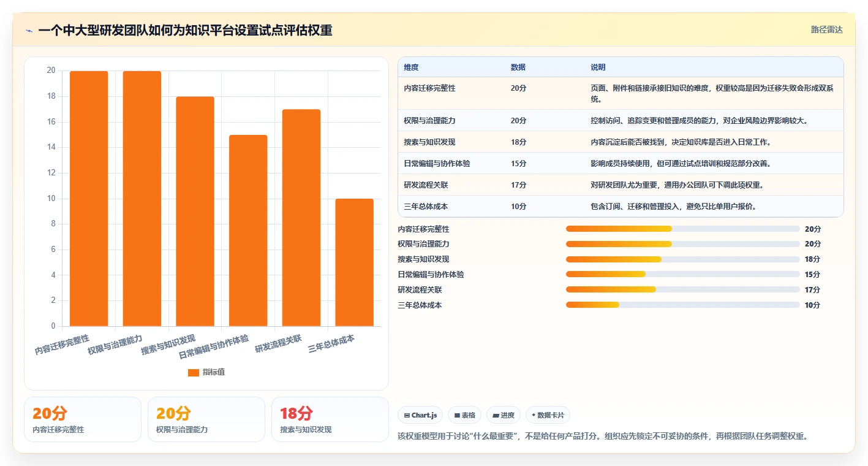Click the 权限与治理能力 progress bar
This screenshot has width=868, height=466.
point(682,244)
